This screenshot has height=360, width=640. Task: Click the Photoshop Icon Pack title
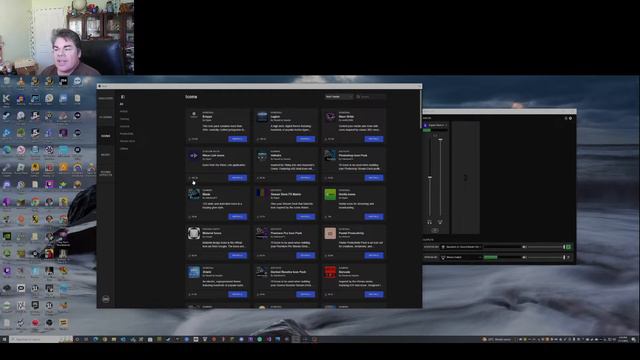(x=353, y=156)
